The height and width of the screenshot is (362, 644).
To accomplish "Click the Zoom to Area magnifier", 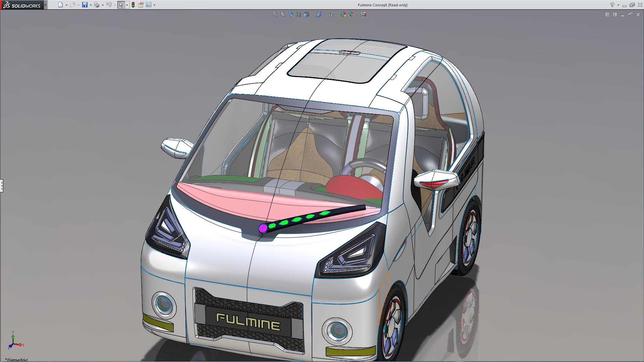I will 283,14.
